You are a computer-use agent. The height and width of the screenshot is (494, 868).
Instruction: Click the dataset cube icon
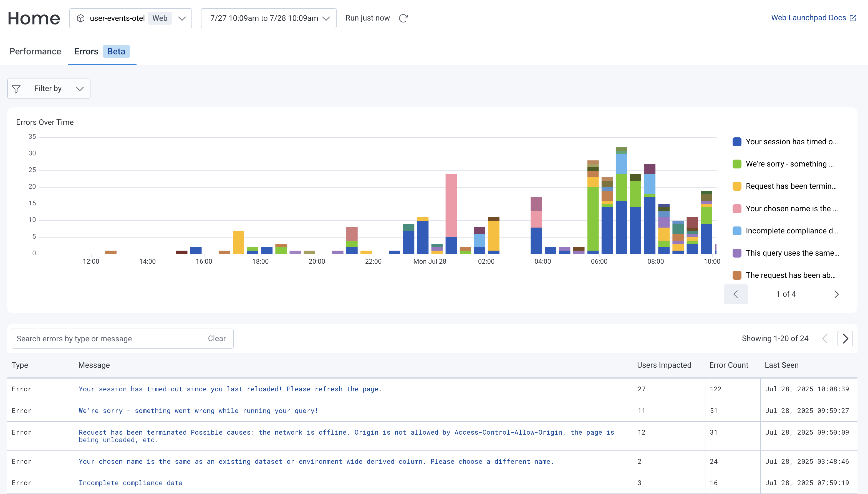(x=81, y=18)
